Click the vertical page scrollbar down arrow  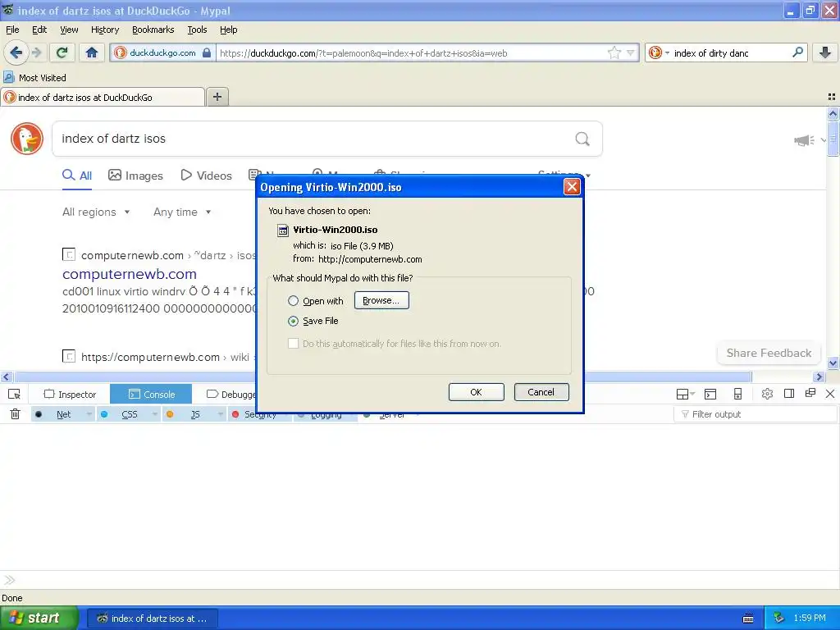pos(833,363)
